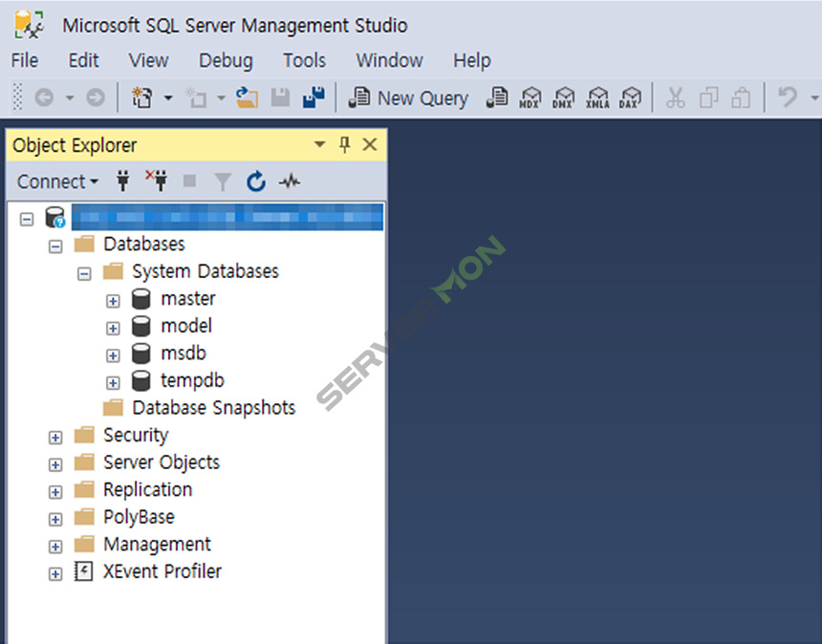Open the File menu

(x=25, y=60)
